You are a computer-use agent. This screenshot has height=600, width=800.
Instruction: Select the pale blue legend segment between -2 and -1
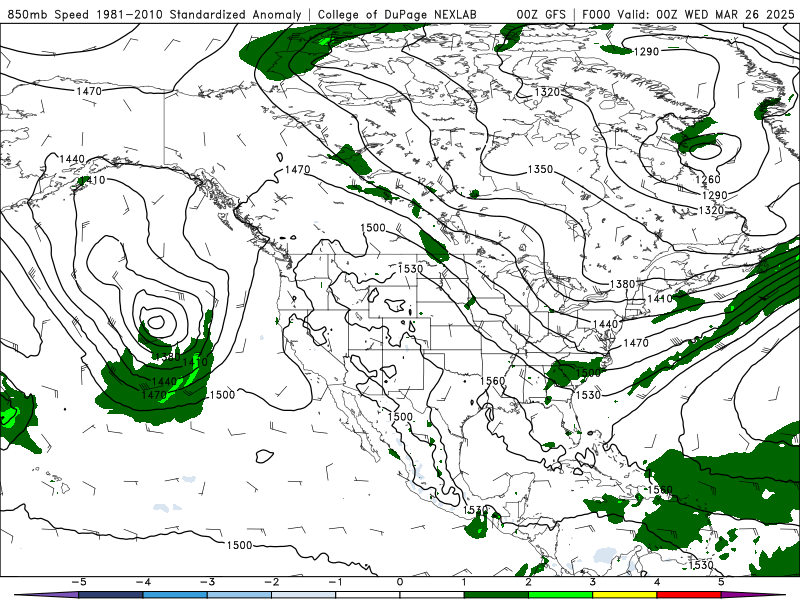[x=304, y=595]
